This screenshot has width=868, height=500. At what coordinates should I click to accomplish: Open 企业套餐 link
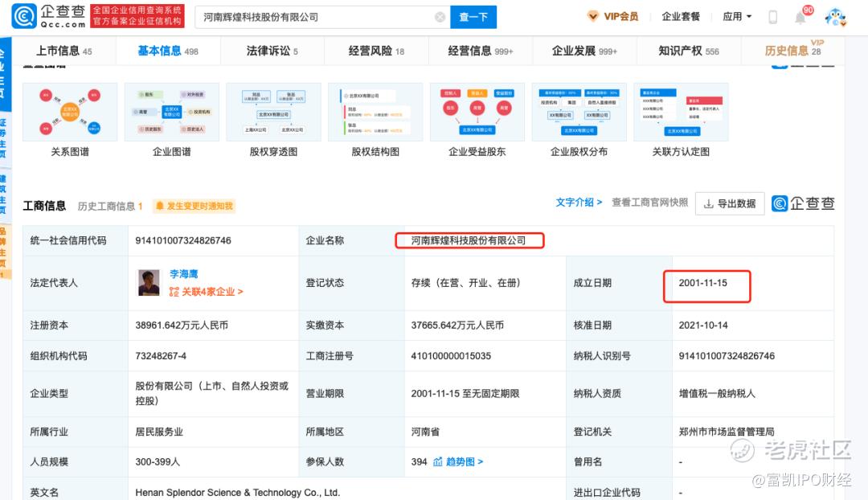(x=681, y=17)
